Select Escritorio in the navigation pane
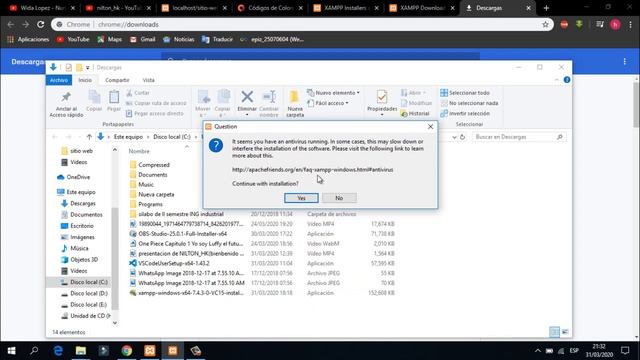The width and height of the screenshot is (640, 360). coord(77,226)
